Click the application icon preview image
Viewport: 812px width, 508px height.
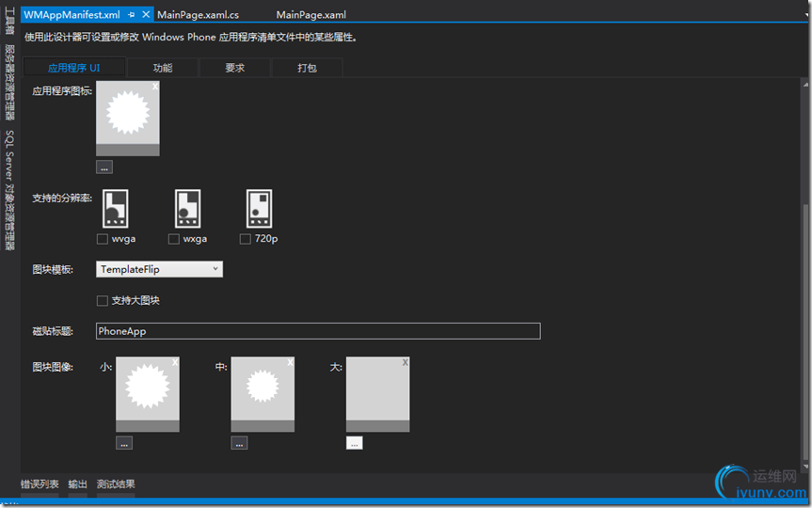[128, 119]
